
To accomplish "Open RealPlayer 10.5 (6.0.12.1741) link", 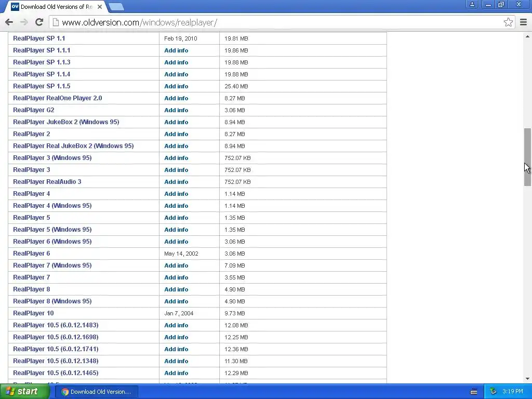I will (x=56, y=349).
